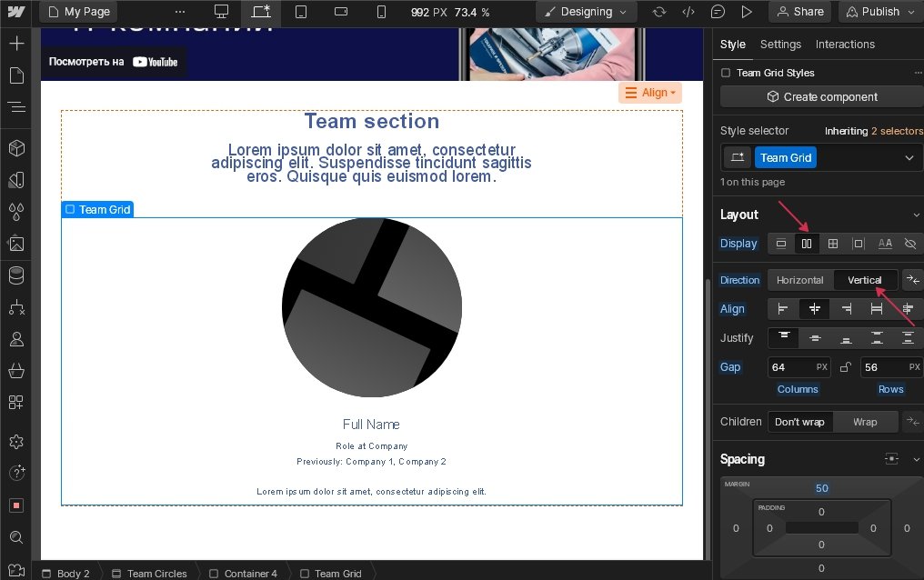
Task: Open the Add Elements plus panel
Action: point(16,44)
